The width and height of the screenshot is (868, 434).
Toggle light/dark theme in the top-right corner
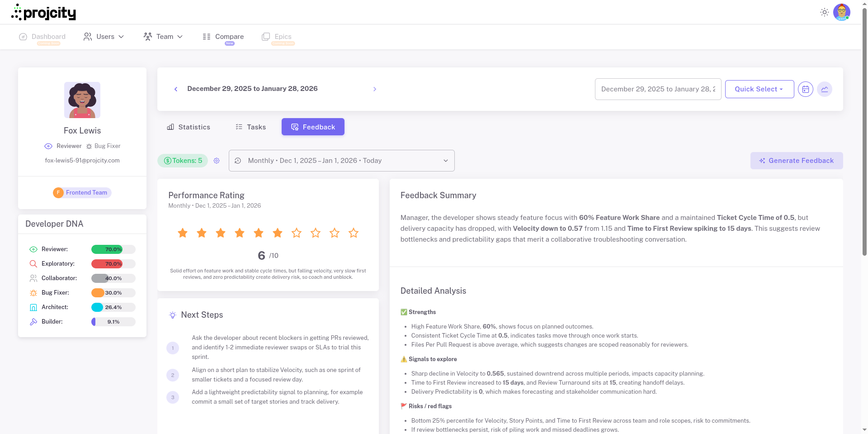pyautogui.click(x=824, y=12)
